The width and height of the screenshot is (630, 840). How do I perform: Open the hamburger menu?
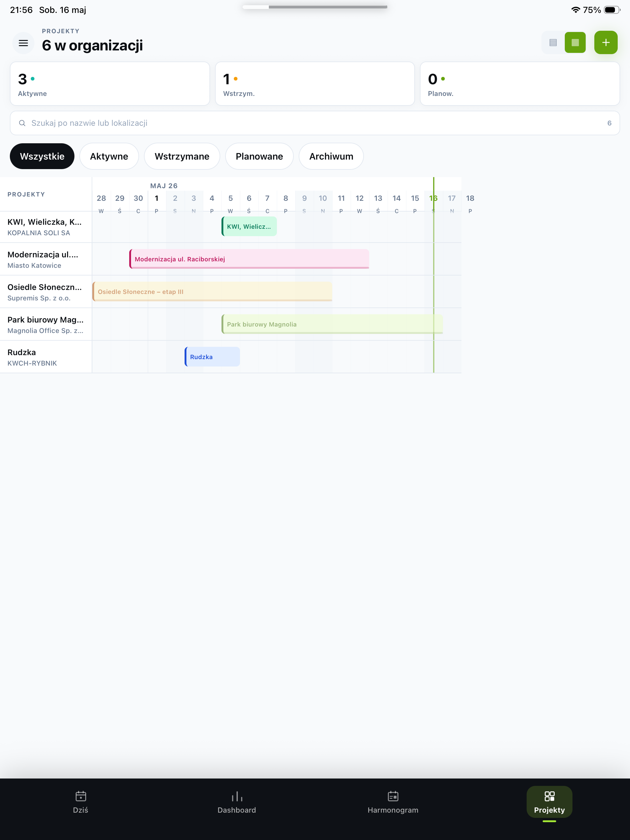coord(23,43)
